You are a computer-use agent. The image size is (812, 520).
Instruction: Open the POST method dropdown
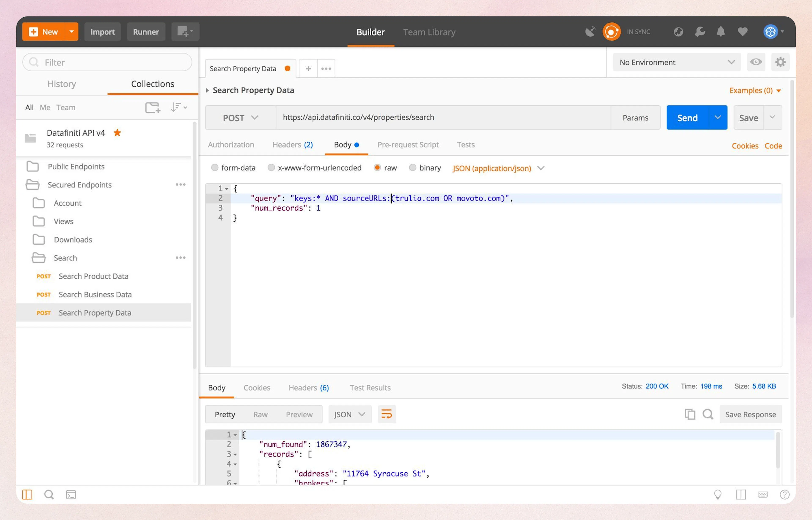tap(240, 117)
